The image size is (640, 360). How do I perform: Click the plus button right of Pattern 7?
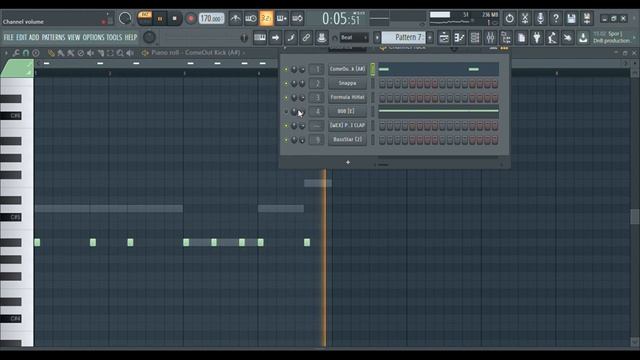pos(430,38)
